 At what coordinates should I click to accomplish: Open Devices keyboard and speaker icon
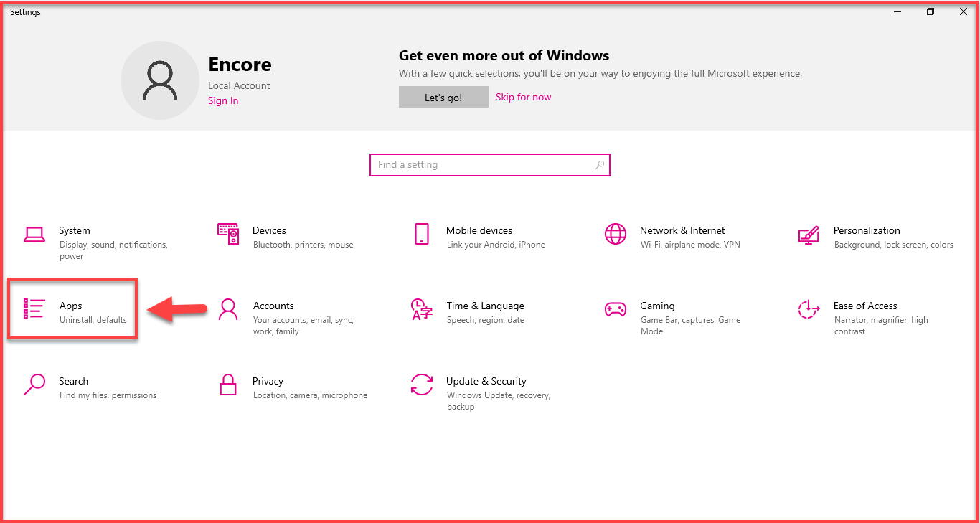click(228, 234)
